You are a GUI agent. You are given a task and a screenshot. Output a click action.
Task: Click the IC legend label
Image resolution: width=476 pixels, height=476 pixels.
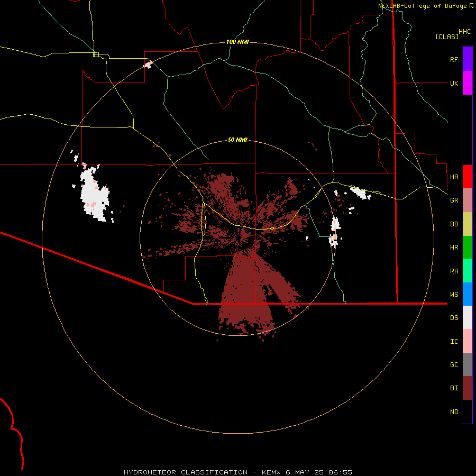tap(454, 342)
